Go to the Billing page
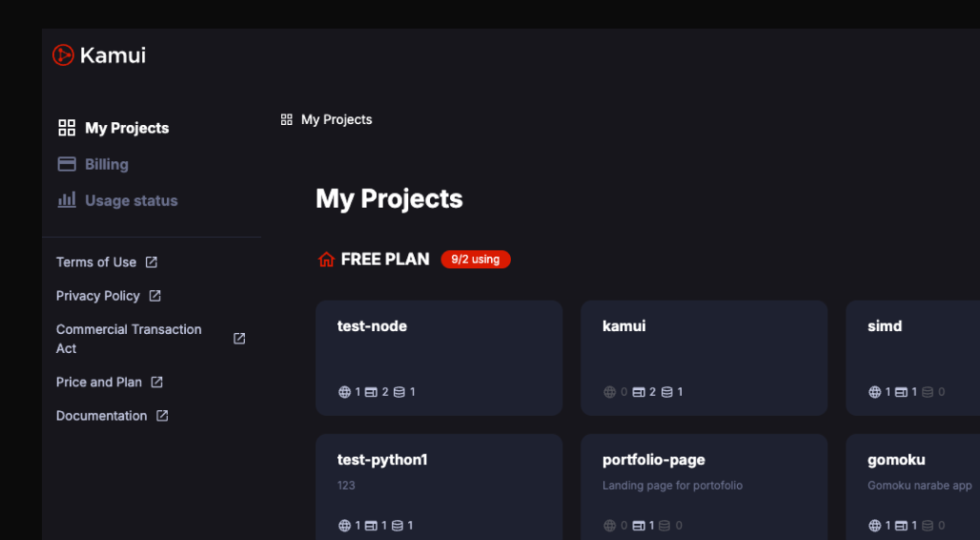980x540 pixels. click(x=106, y=164)
